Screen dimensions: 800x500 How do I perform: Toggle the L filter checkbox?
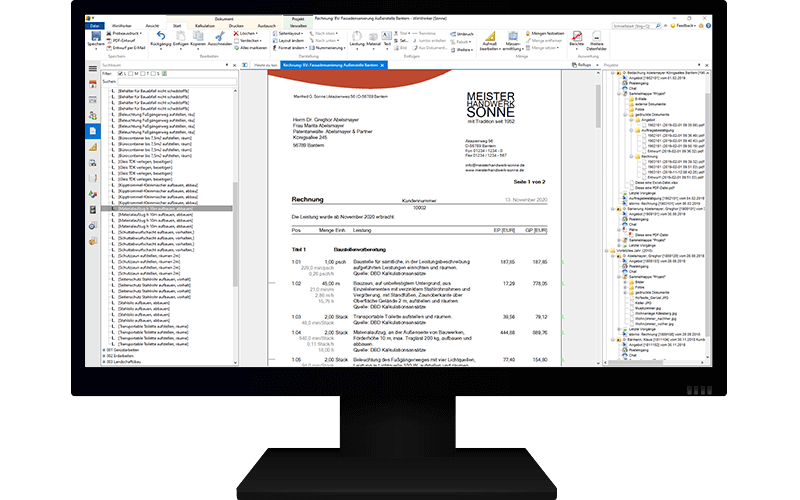(118, 73)
